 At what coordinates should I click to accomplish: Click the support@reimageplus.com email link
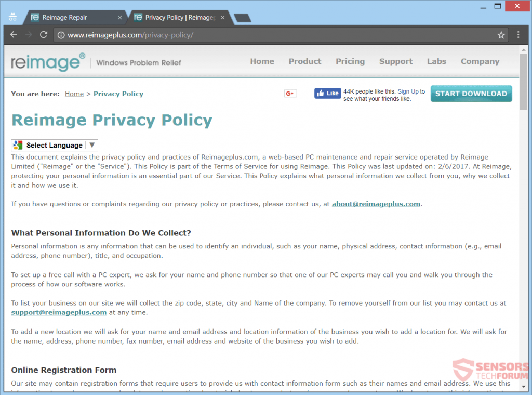point(59,312)
